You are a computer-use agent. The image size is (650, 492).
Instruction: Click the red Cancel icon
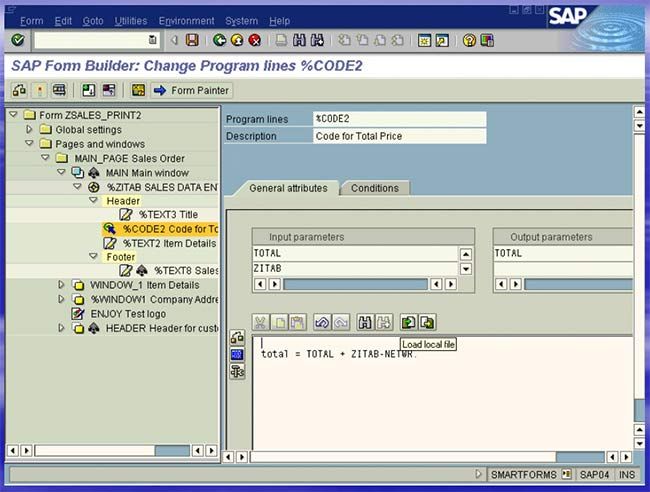tap(255, 40)
